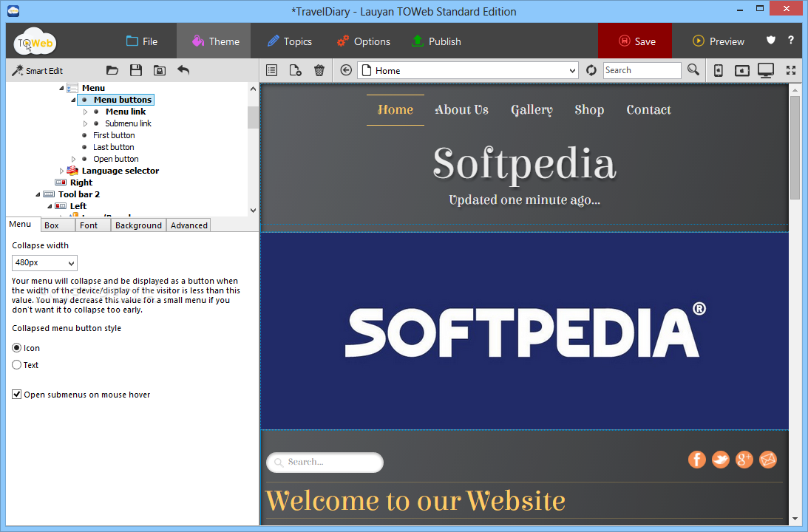The image size is (808, 532).
Task: Click the add new page icon
Action: tap(295, 70)
